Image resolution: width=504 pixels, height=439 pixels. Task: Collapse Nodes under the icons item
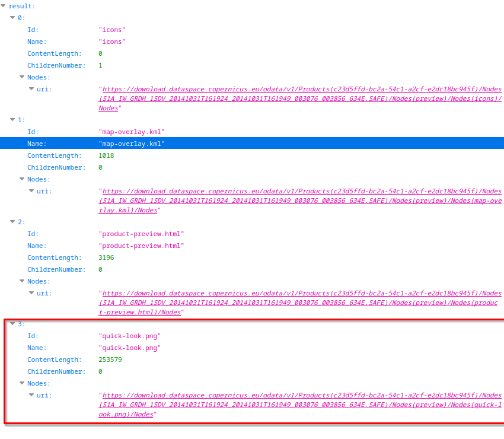point(22,77)
